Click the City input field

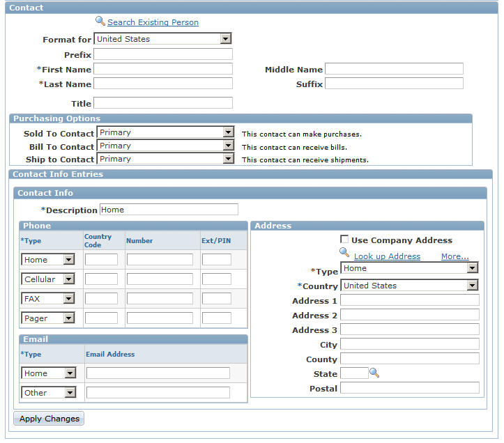pos(410,344)
